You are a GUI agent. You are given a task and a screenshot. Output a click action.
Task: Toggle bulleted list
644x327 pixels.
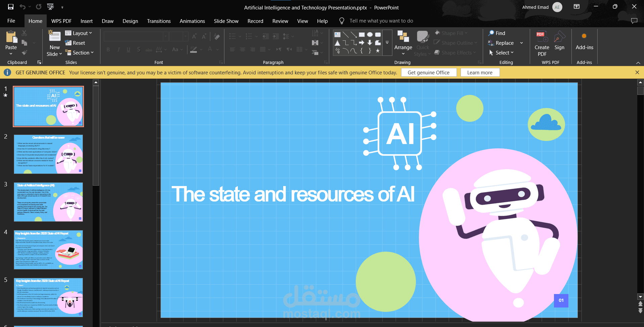(x=232, y=36)
